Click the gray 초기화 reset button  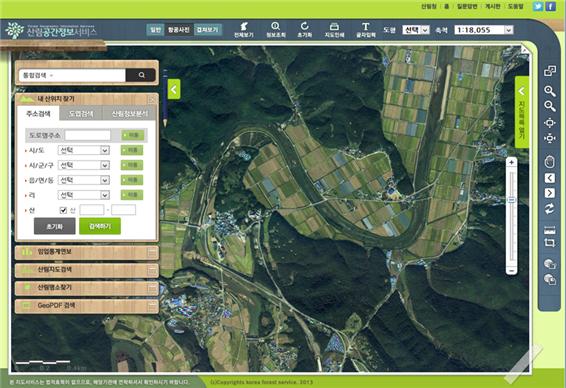point(55,226)
